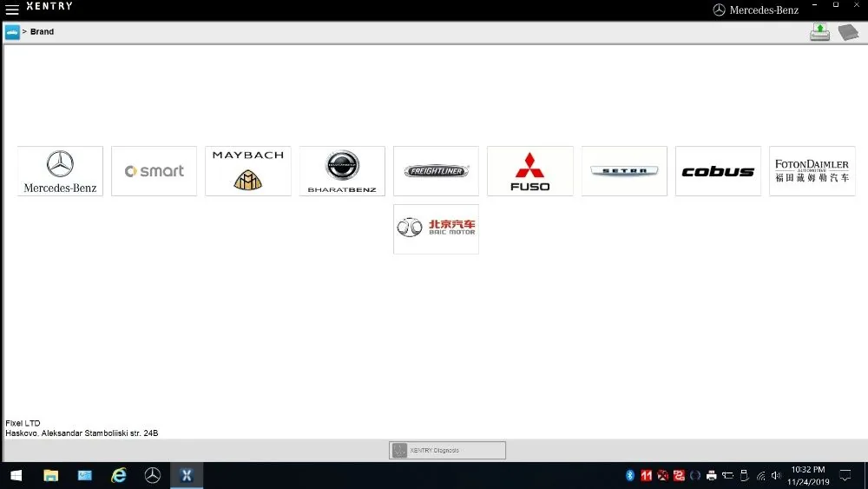Open the Windows notification center
868x489 pixels.
[845, 475]
